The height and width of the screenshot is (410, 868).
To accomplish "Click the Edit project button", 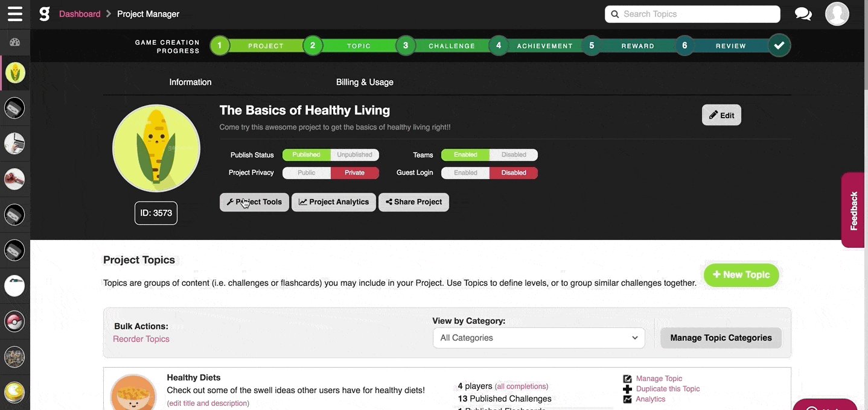I will point(721,115).
